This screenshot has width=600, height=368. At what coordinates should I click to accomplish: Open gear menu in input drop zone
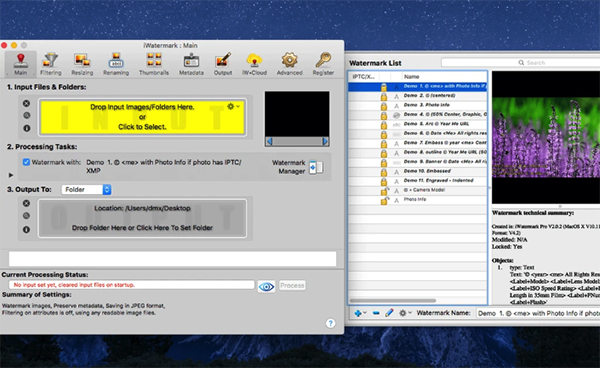[233, 106]
